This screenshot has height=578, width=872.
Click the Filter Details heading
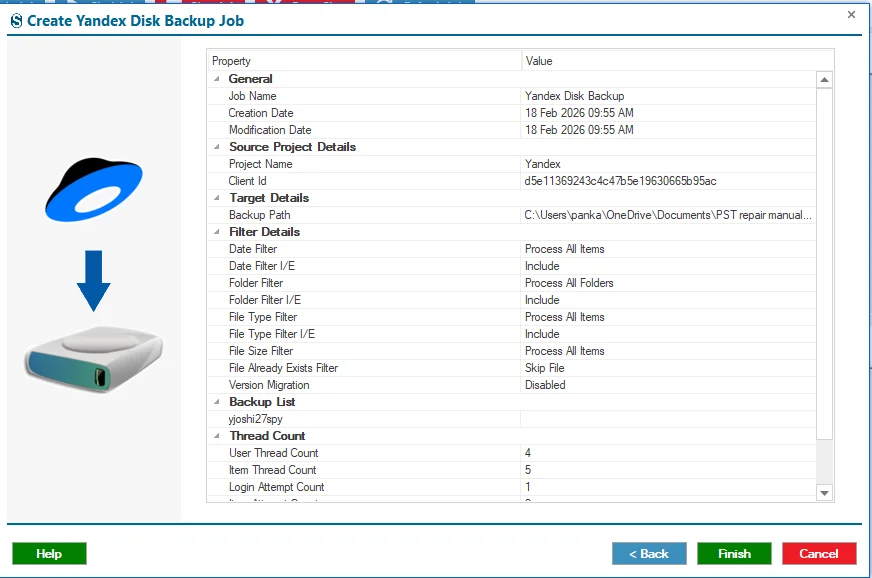click(x=265, y=232)
